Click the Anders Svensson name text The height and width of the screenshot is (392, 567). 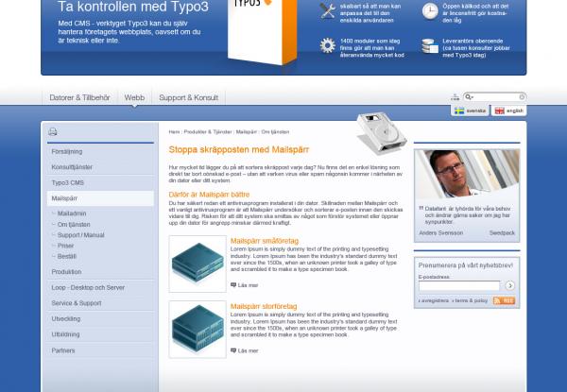tap(440, 233)
